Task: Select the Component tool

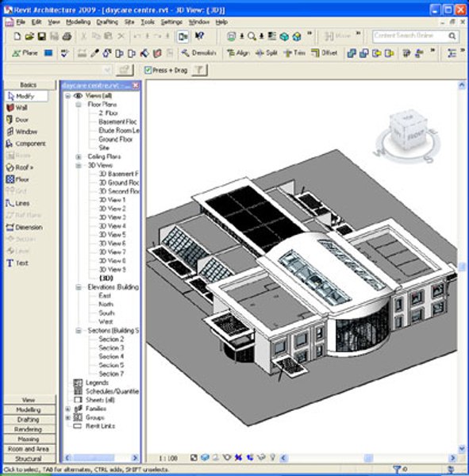Action: [26, 144]
